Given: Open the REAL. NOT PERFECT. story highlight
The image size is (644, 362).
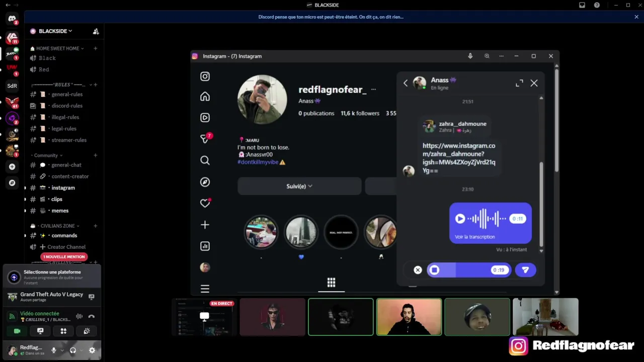Looking at the screenshot, I should point(341,232).
